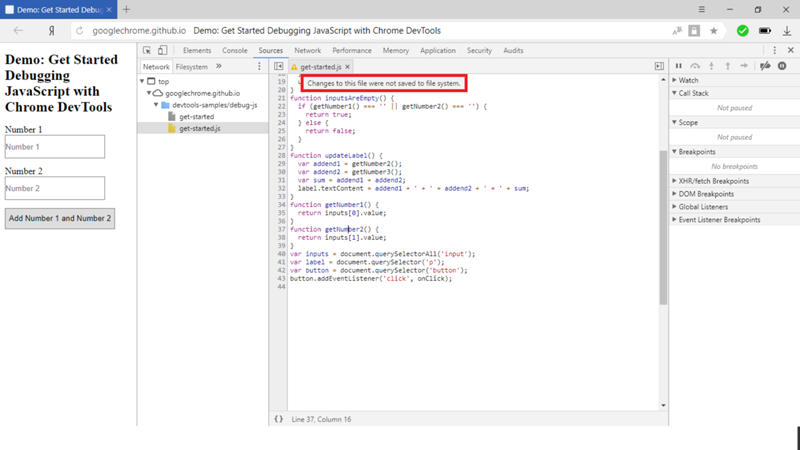Click the scroll down arrow in editor
Screen dimensions: 800x450
pyautogui.click(x=663, y=406)
